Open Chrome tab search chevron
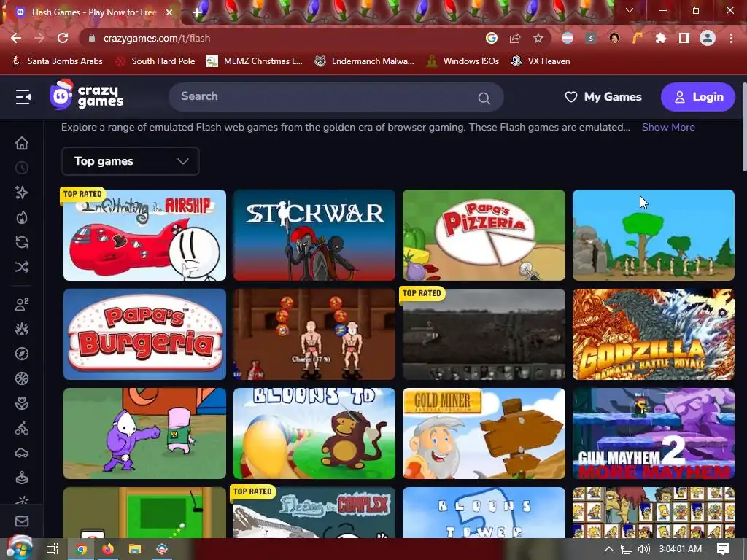Screen dimensions: 747x560 click(x=630, y=10)
